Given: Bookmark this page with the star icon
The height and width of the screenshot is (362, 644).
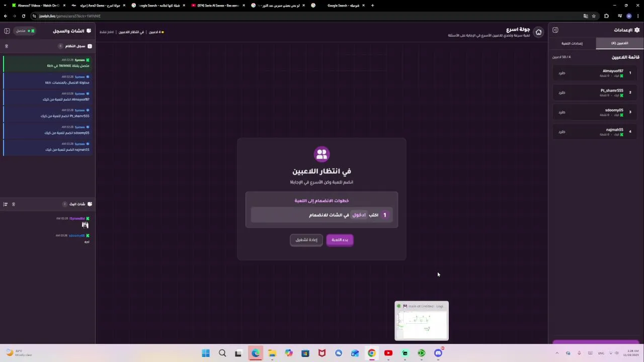Looking at the screenshot, I should point(594,16).
